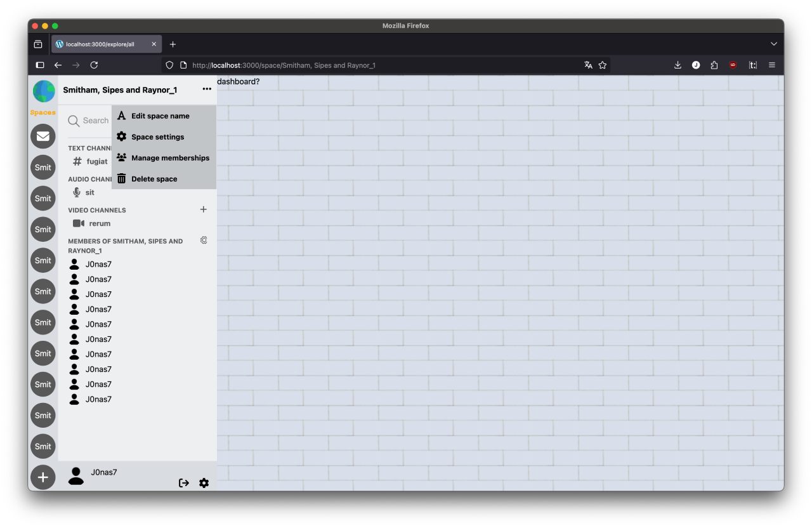Click the members settings cog icon
The width and height of the screenshot is (812, 528).
204,241
